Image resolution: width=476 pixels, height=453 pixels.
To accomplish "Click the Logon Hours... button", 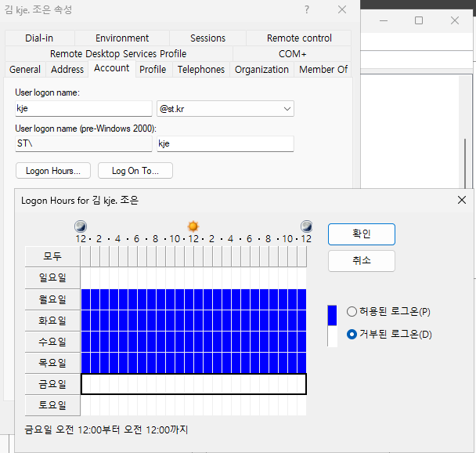I will pyautogui.click(x=53, y=171).
